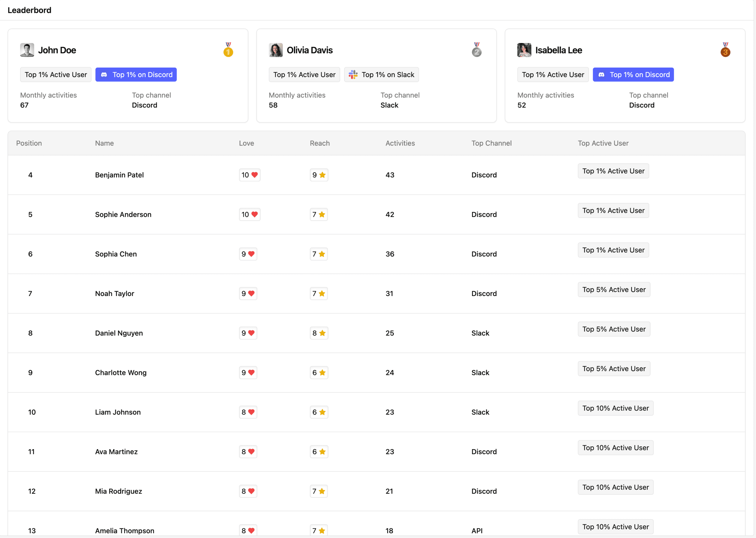Select the Position column header to sort

pyautogui.click(x=30, y=143)
